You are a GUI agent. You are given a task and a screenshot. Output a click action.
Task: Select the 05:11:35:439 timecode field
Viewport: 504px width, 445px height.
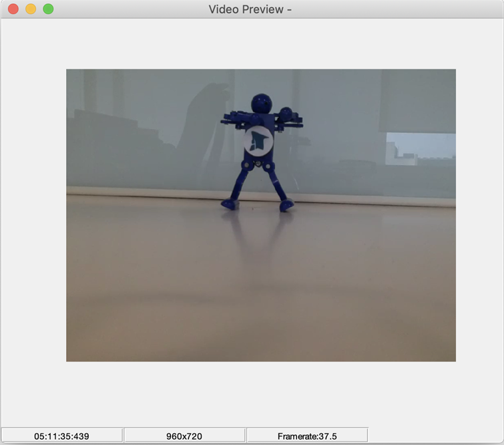click(61, 436)
